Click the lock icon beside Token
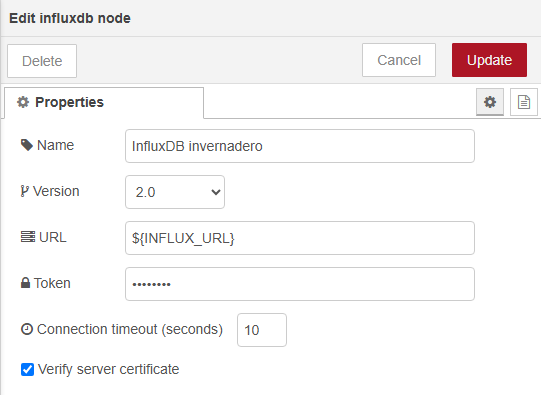This screenshot has width=541, height=395. 25,283
